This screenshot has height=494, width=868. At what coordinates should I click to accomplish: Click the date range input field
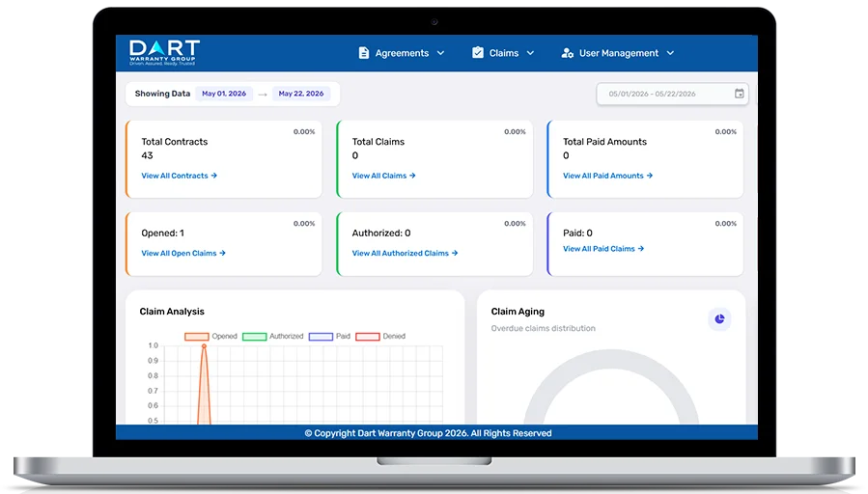672,94
